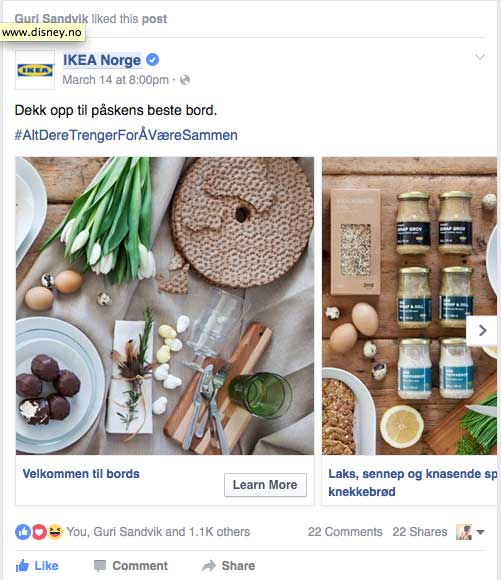Screen dimensions: 501x580
Task: Open the post options chevron menu
Action: point(480,57)
